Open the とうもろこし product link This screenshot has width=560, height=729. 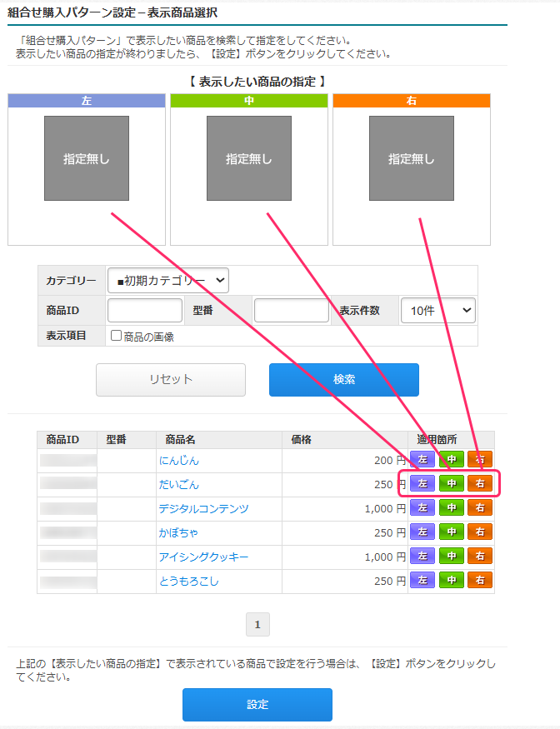point(189,582)
